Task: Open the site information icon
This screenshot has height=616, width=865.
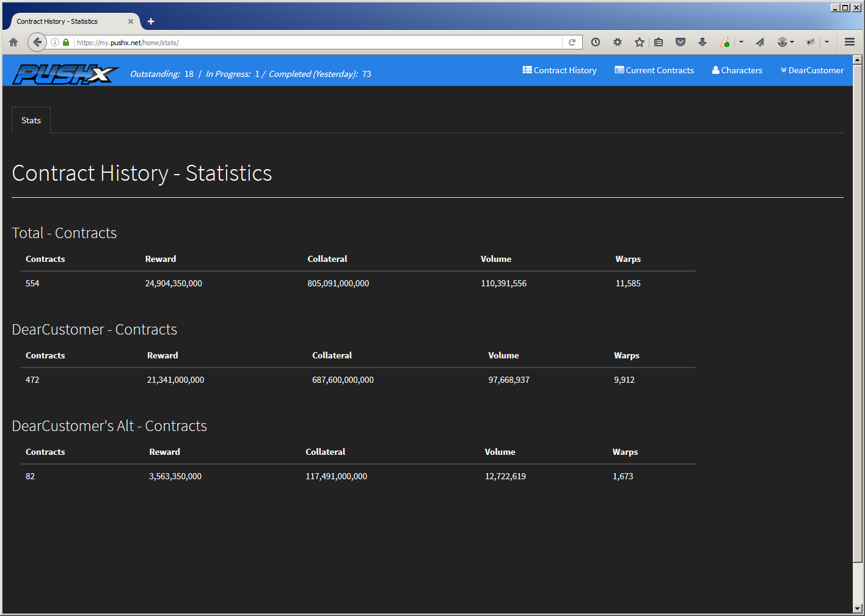Action: click(55, 42)
